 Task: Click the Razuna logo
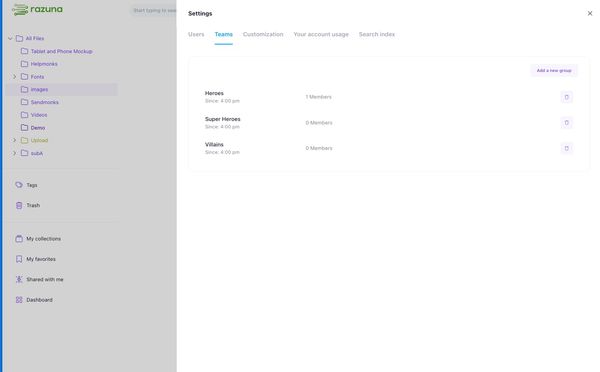point(38,10)
